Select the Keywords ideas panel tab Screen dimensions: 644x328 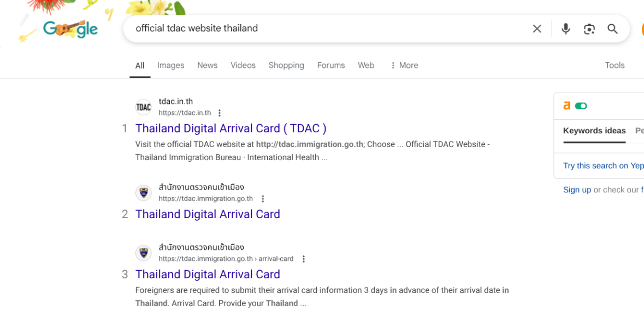tap(594, 131)
